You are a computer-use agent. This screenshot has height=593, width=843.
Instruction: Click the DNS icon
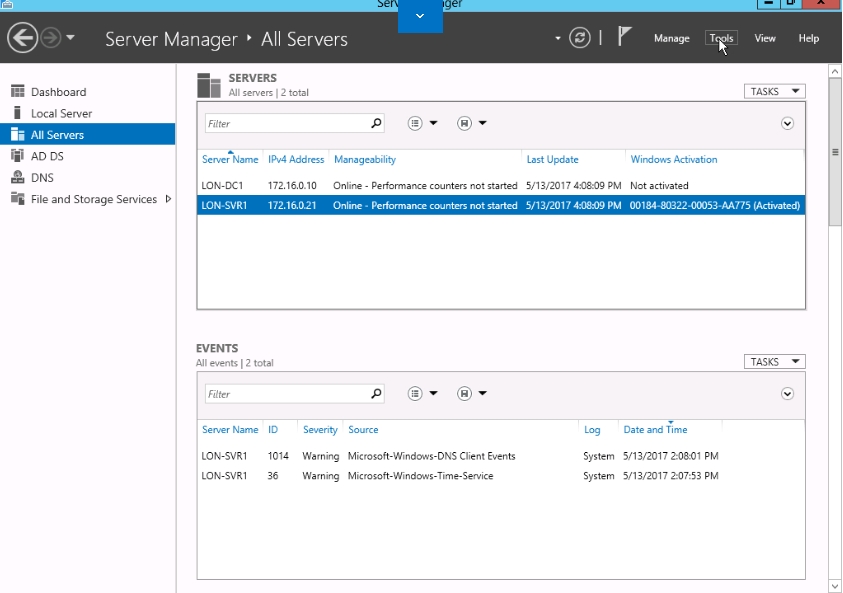(18, 177)
